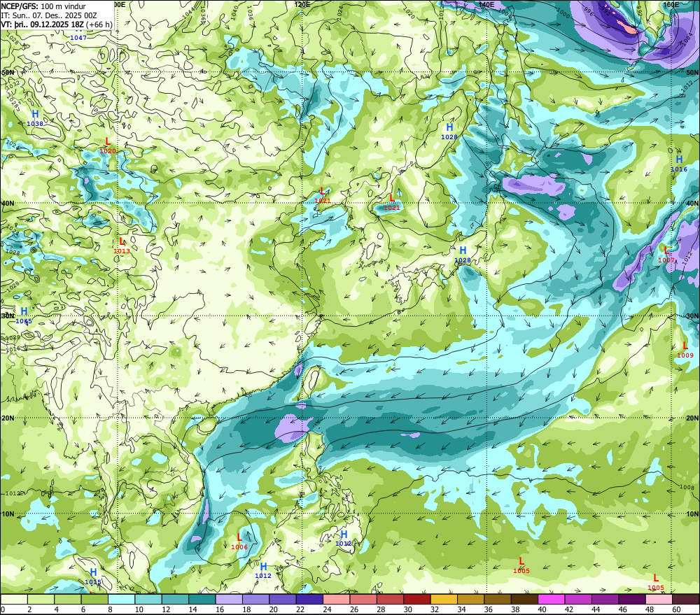Select the L 1020 low-pressure marker
700x615 pixels.
click(108, 146)
